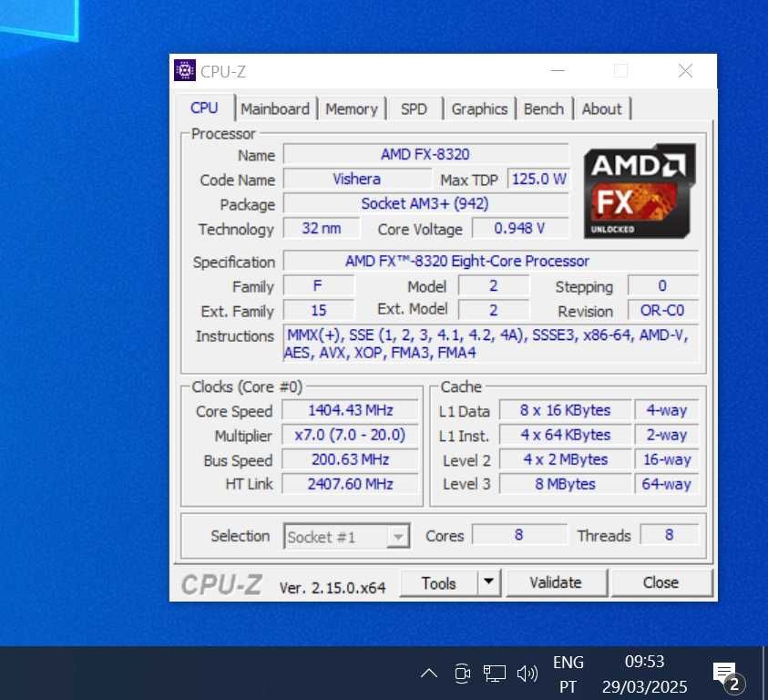The width and height of the screenshot is (768, 700).
Task: Click the Show desktop strip on the taskbar
Action: [765, 673]
